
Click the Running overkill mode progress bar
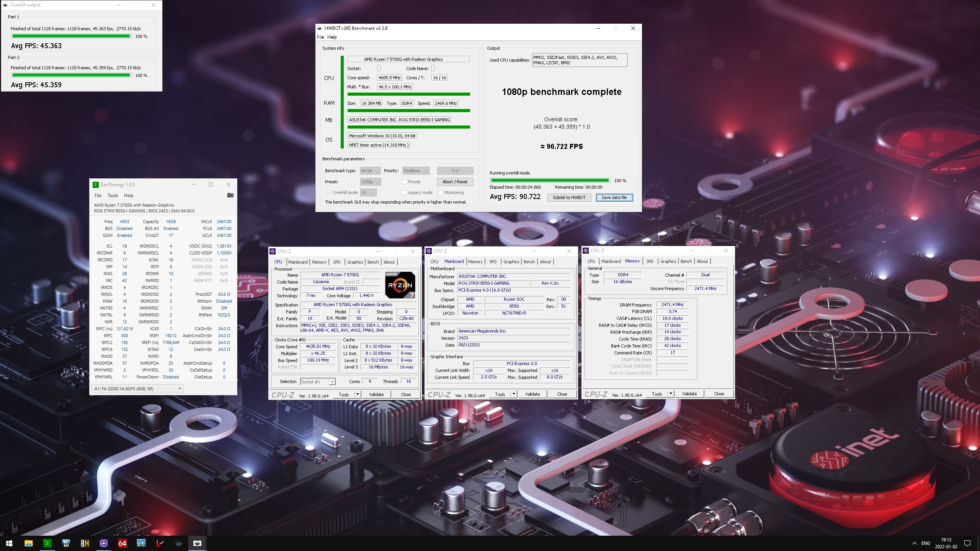coord(550,180)
